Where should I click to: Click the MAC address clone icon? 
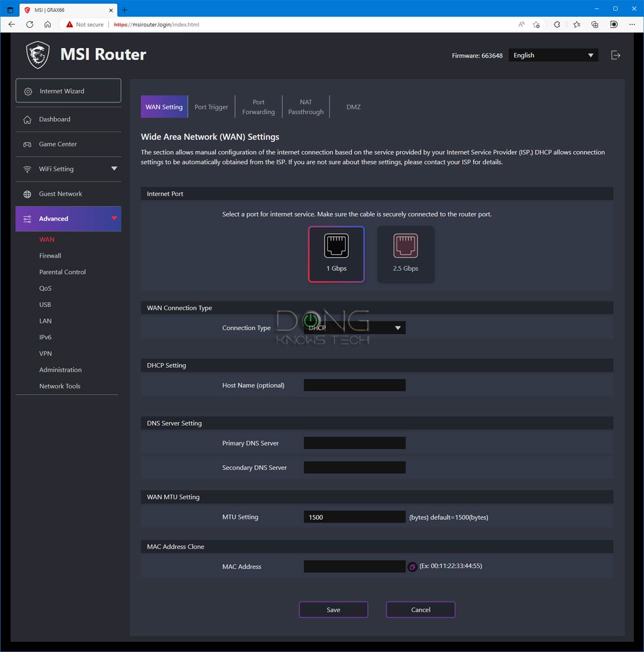pyautogui.click(x=412, y=567)
